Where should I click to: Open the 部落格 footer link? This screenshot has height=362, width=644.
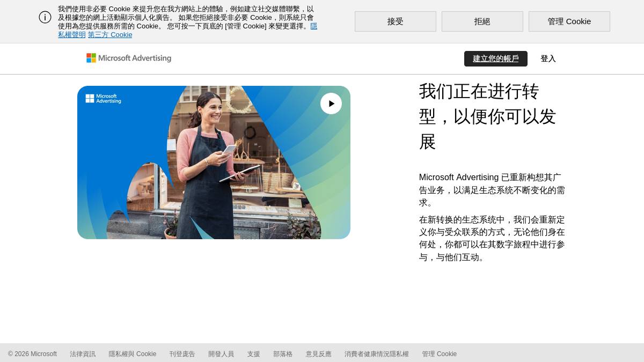coord(283,354)
